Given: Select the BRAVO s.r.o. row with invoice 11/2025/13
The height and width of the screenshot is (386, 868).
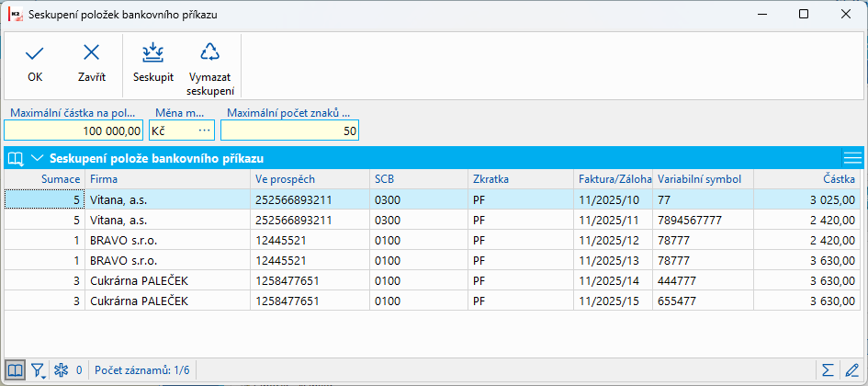Looking at the screenshot, I should click(434, 260).
